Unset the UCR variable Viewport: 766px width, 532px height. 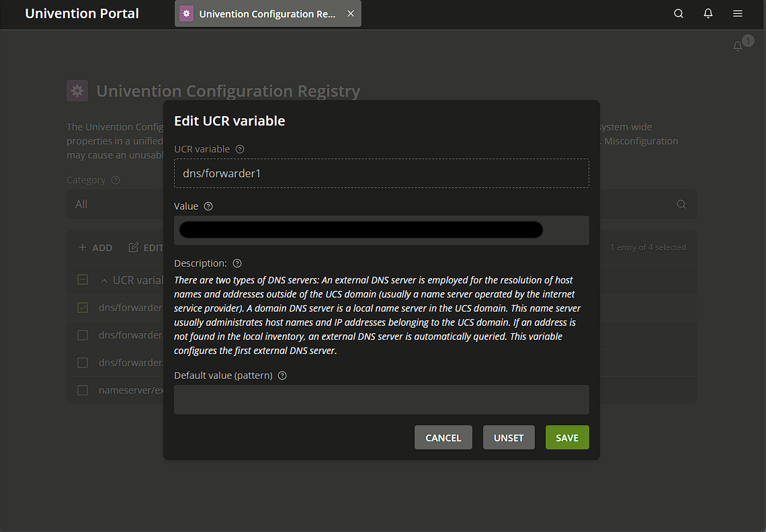[509, 438]
